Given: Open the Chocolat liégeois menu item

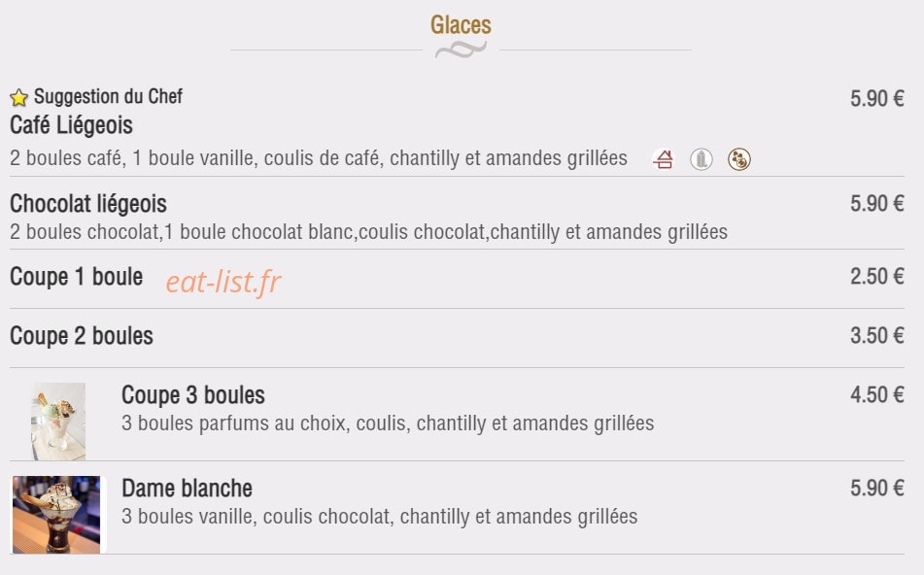Looking at the screenshot, I should tap(88, 204).
